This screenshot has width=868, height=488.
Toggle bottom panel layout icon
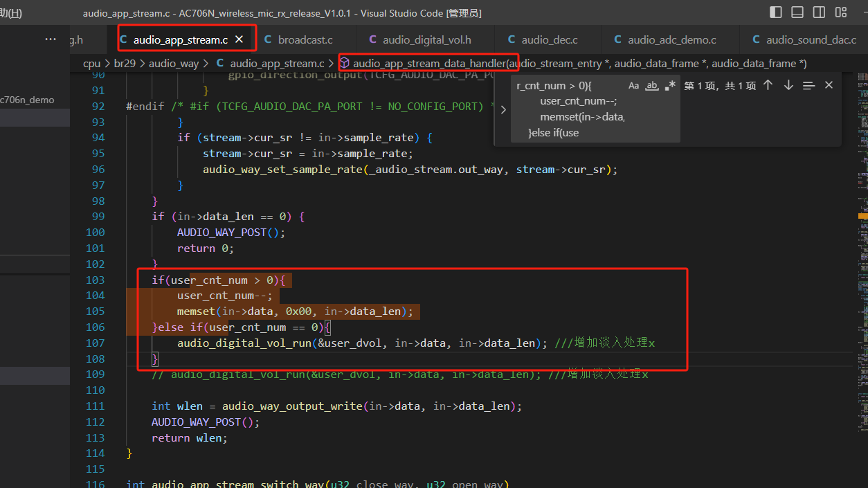pyautogui.click(x=797, y=12)
